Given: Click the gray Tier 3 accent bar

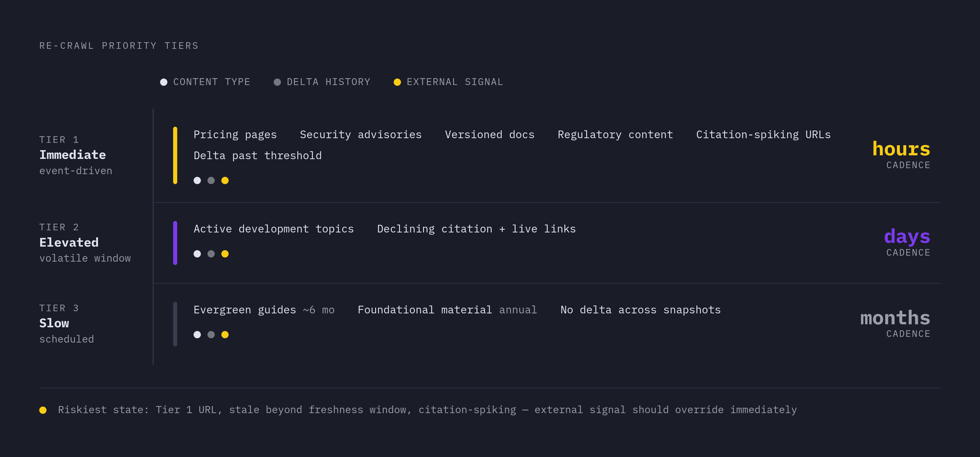Looking at the screenshot, I should pyautogui.click(x=175, y=324).
